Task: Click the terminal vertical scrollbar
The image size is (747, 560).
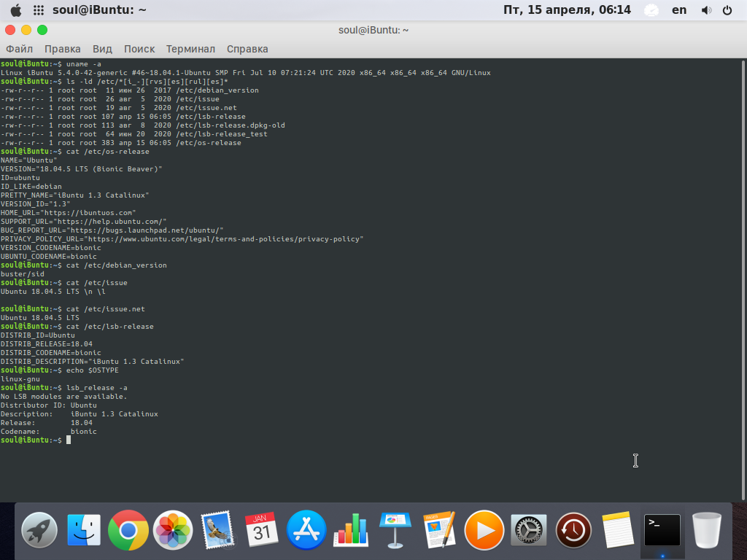Action: pos(743,280)
